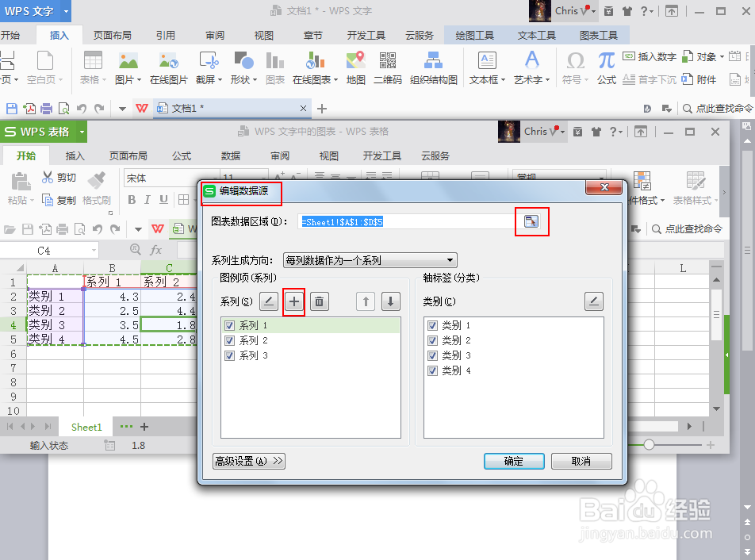Uncheck the 类别 3 checkbox

tap(432, 355)
